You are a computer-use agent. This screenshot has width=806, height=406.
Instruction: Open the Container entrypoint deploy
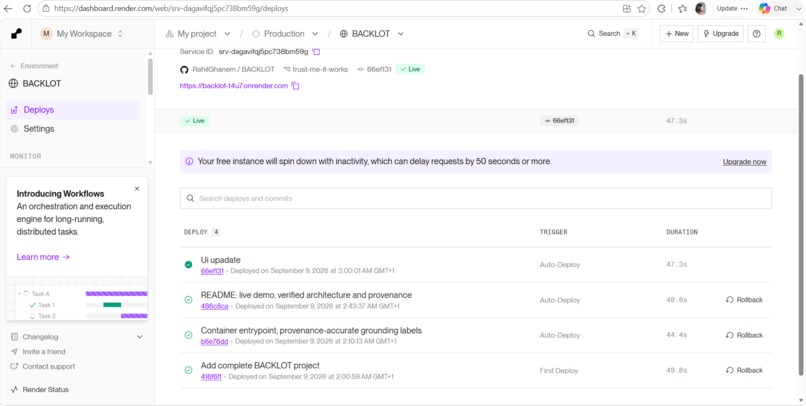tap(311, 330)
